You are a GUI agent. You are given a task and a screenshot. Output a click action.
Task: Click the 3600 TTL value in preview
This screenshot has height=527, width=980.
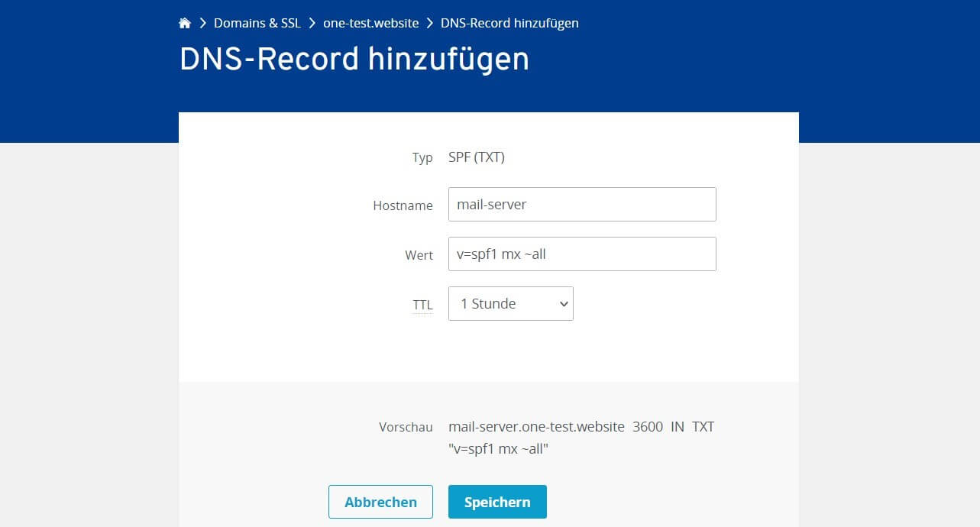pos(648,426)
